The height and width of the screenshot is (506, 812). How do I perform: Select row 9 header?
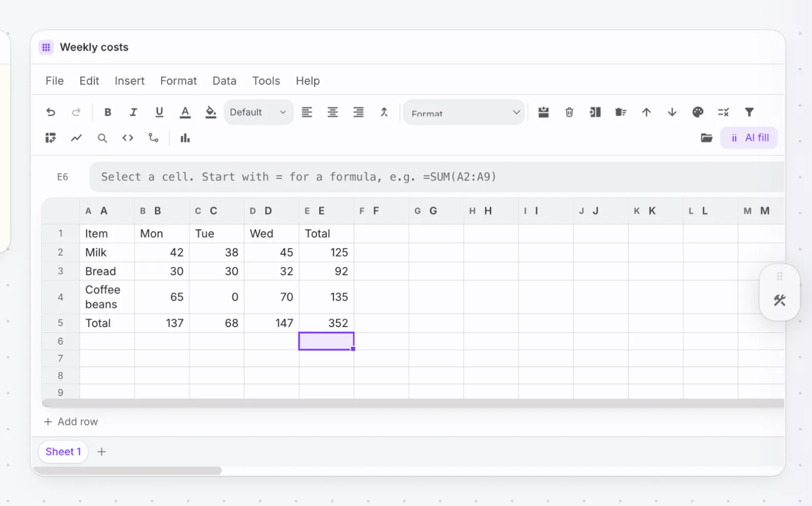60,392
